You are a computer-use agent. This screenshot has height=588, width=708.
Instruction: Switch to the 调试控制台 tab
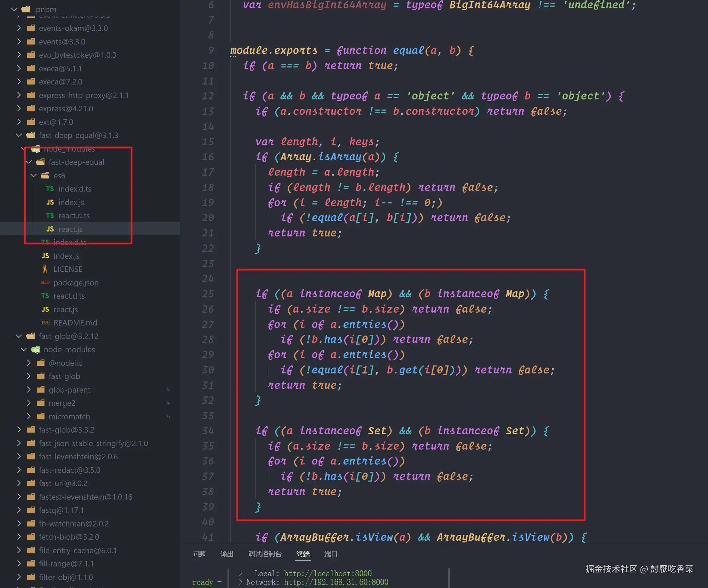point(265,554)
